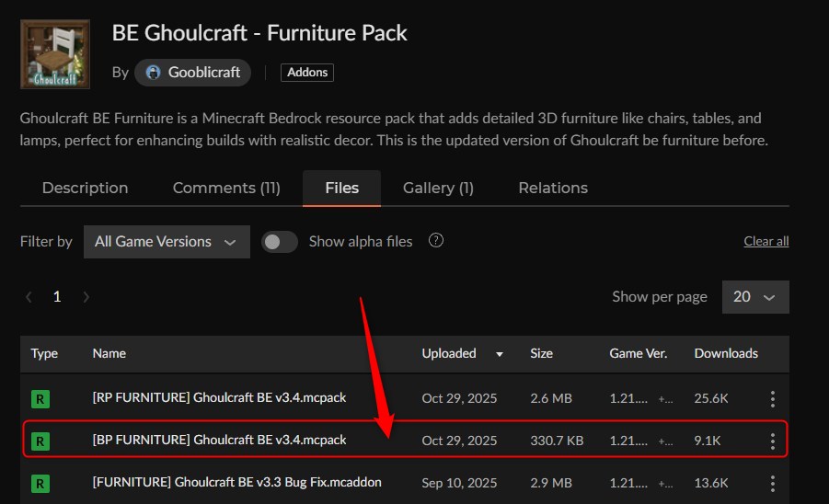
Task: Toggle Show alpha files switch
Action: click(x=279, y=242)
